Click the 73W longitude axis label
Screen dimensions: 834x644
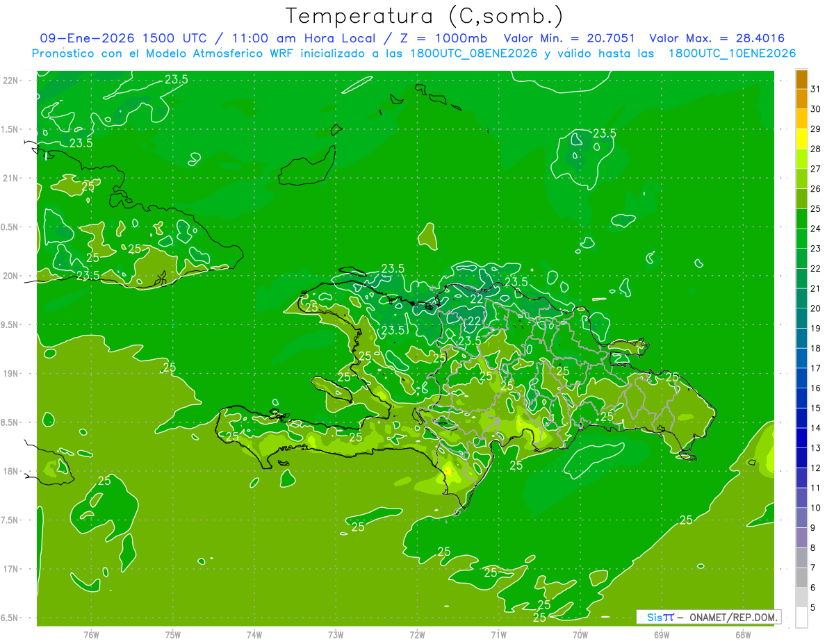(336, 635)
